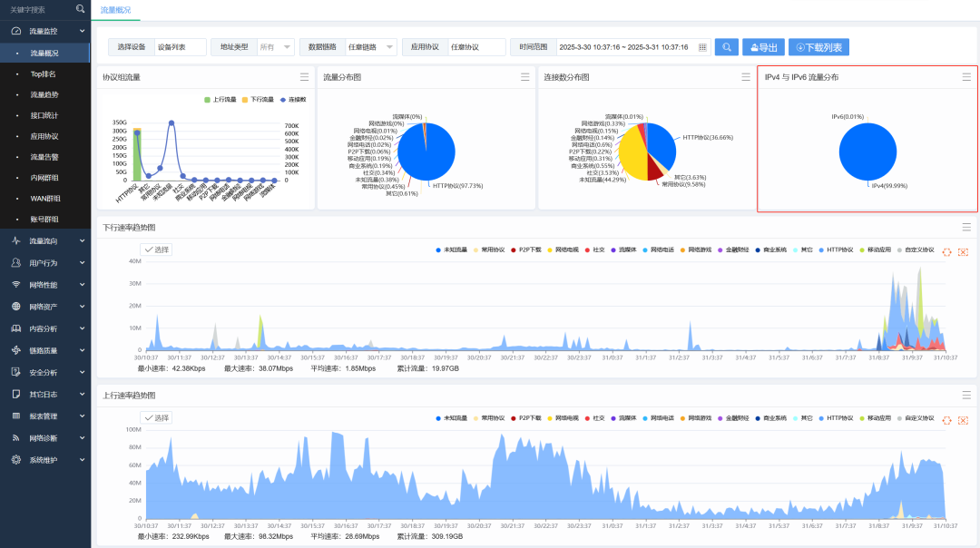Open the 下行速率趋势图 panel hamburger menu
The height and width of the screenshot is (548, 980).
pos(966,227)
